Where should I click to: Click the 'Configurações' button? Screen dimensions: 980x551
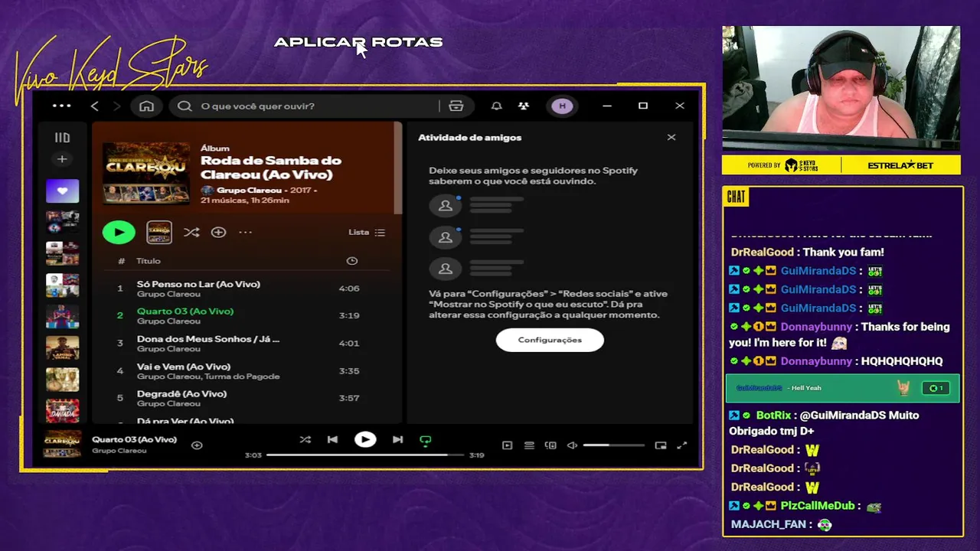point(550,340)
